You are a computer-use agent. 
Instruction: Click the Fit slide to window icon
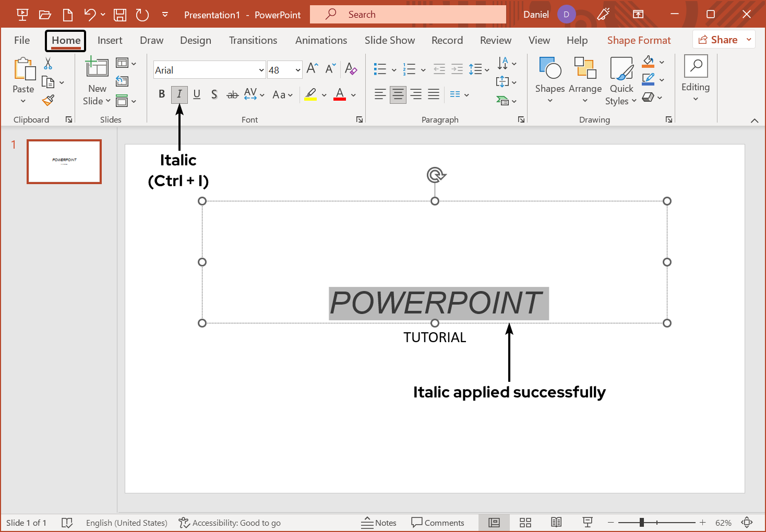[x=747, y=523]
